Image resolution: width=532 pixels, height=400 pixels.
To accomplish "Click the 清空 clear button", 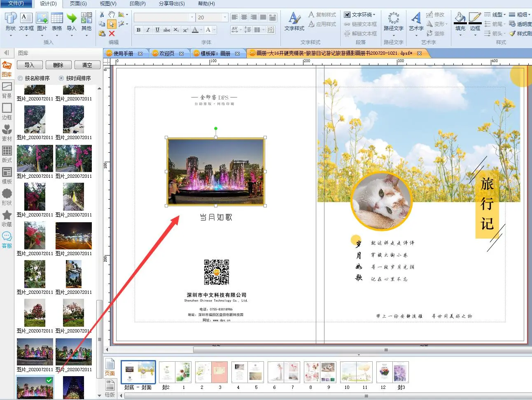I will [x=87, y=65].
